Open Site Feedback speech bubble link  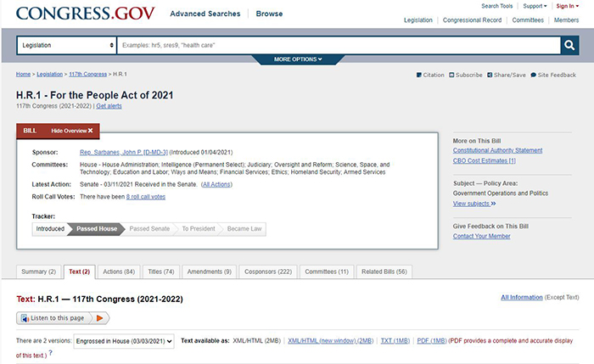[x=553, y=75]
